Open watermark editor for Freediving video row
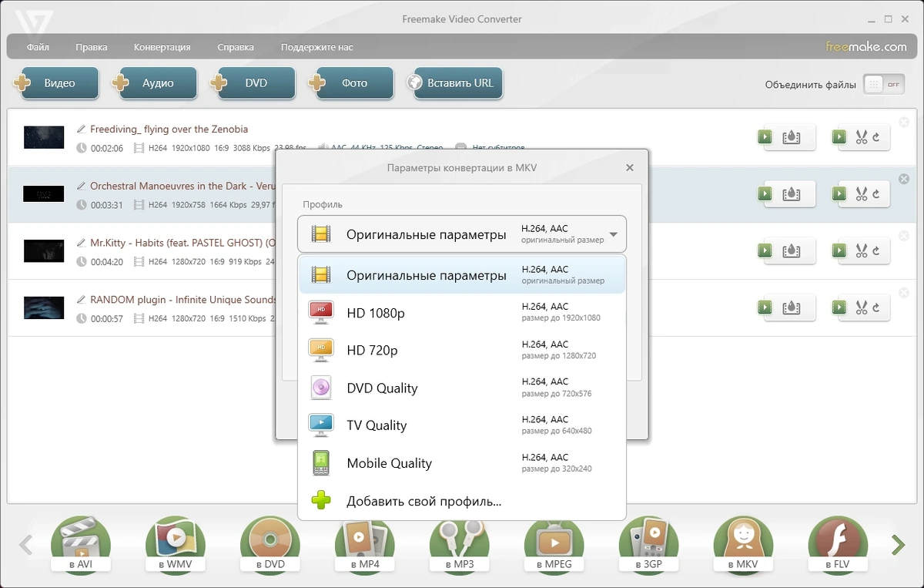Screen dimensions: 924x588 (791, 137)
